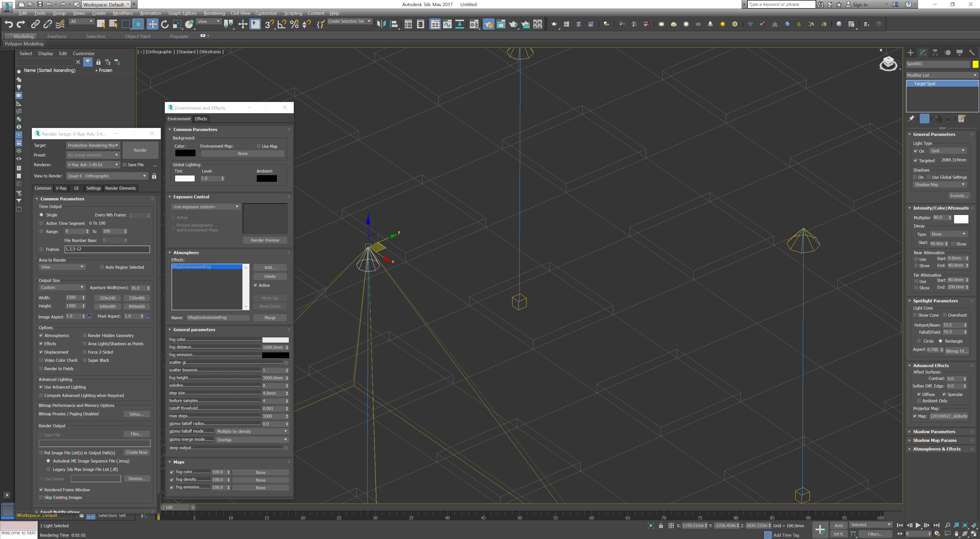Click the Select and Link tool
Viewport: 980px width, 539px height.
tap(35, 24)
